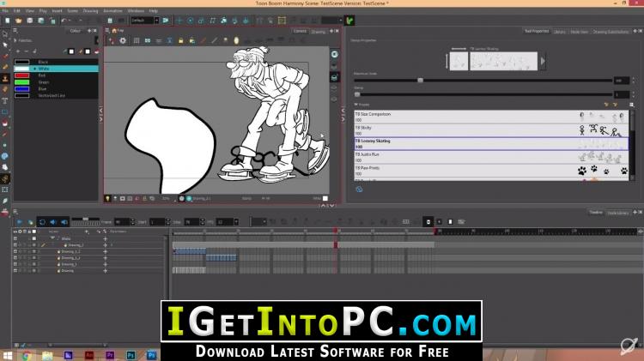Collapse the Presets section in Stamp Properties

(x=355, y=105)
